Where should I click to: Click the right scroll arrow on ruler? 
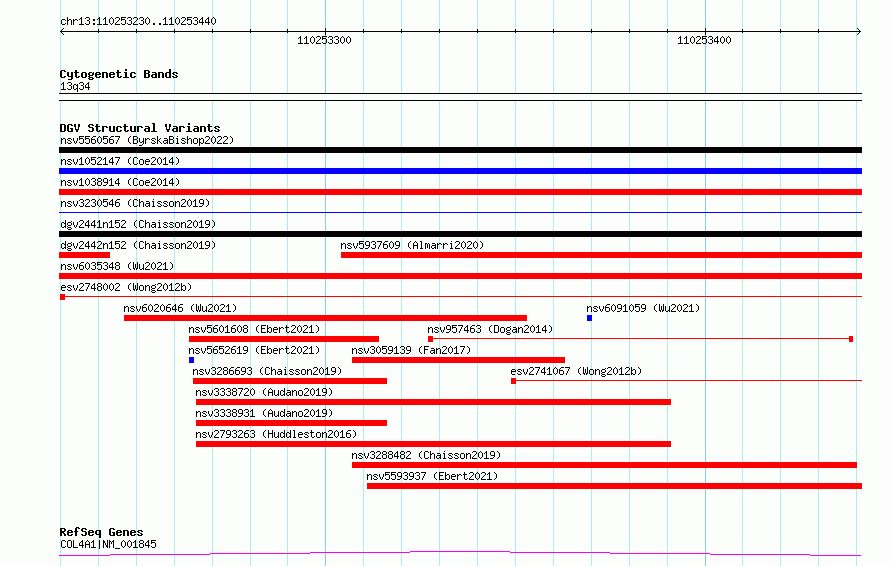[859, 32]
